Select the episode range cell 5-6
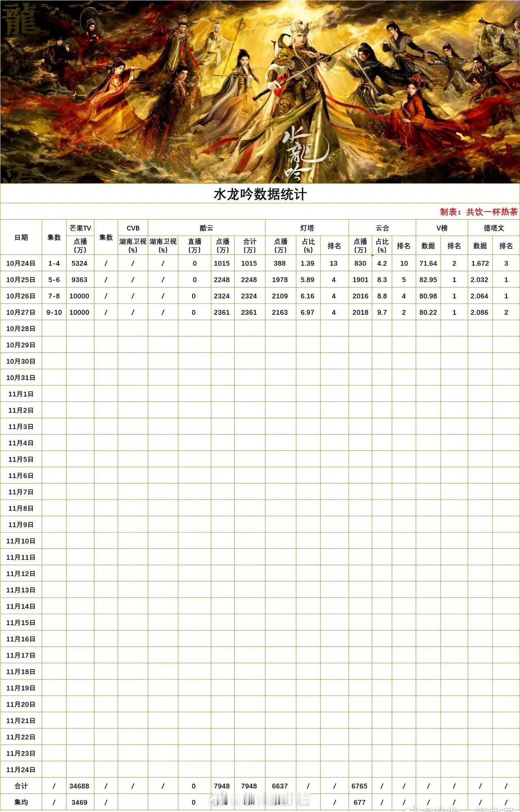This screenshot has height=812, width=520. coord(54,279)
